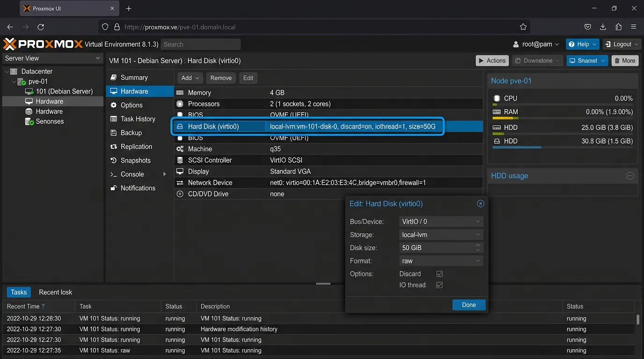
Task: Select the Memory row icon
Action: [180, 93]
